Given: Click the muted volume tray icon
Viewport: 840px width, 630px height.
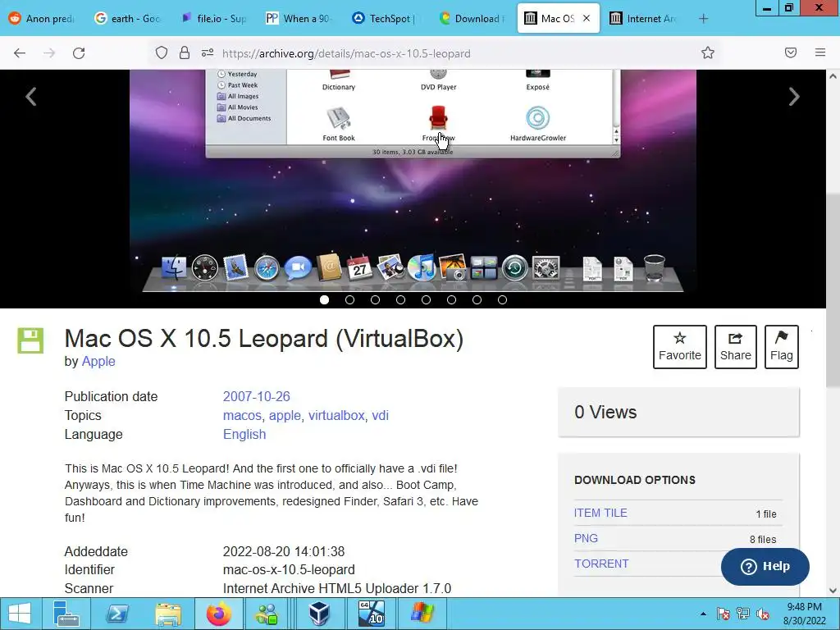Looking at the screenshot, I should (x=762, y=614).
